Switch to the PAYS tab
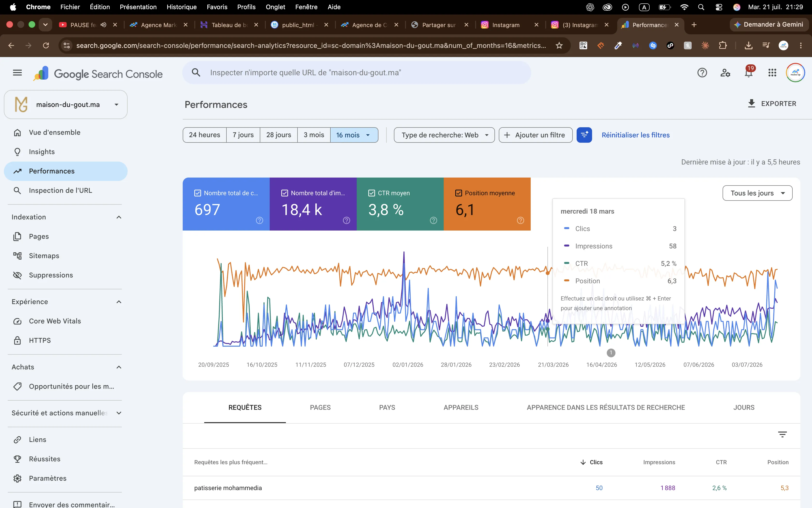Screen dimensions: 812x508 coord(387,407)
